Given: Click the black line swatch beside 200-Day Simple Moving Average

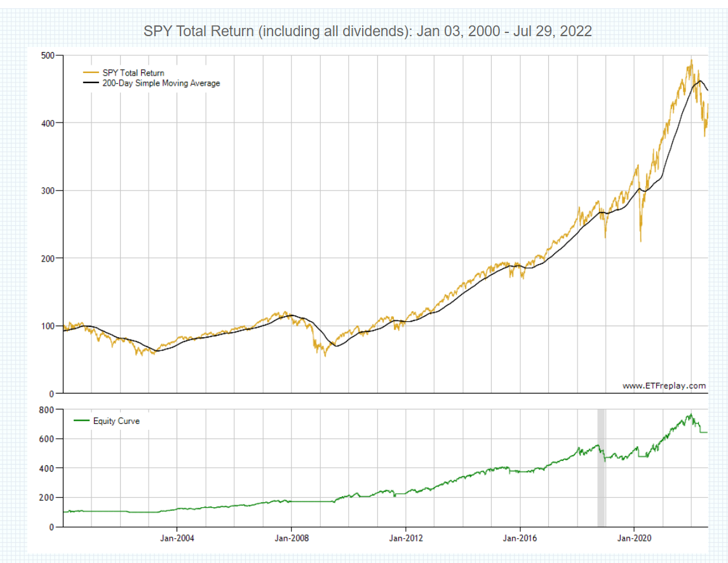Looking at the screenshot, I should tap(91, 83).
